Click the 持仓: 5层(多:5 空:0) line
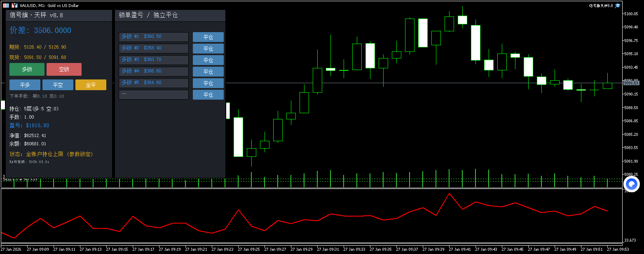644x254 pixels. (34, 109)
